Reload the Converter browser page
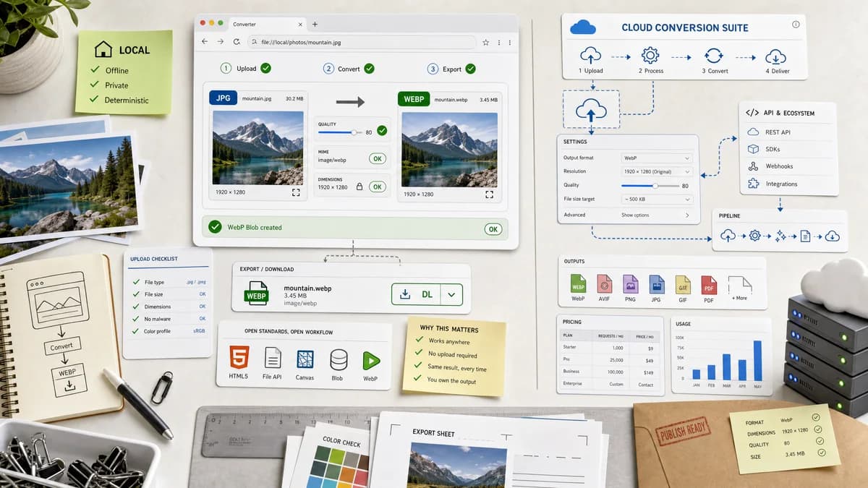 (237, 42)
